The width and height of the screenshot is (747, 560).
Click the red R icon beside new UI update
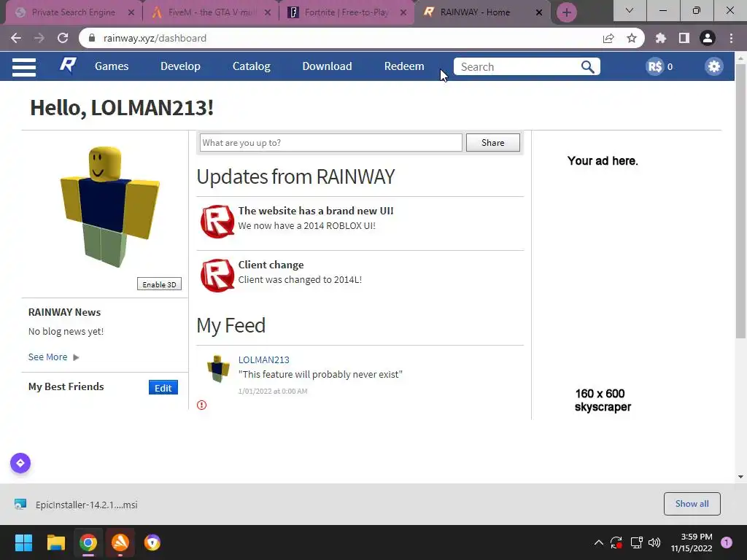pyautogui.click(x=217, y=222)
